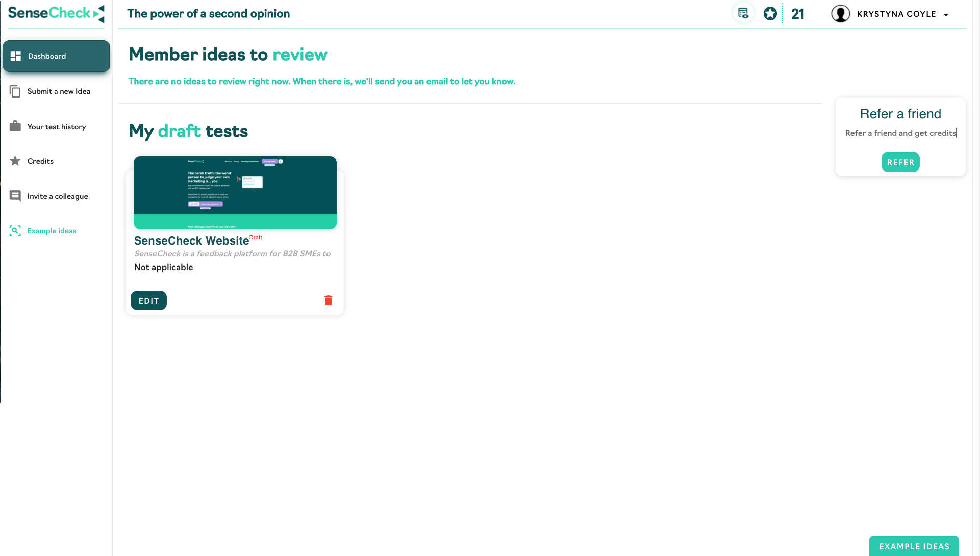Click the REFER button

tap(900, 162)
